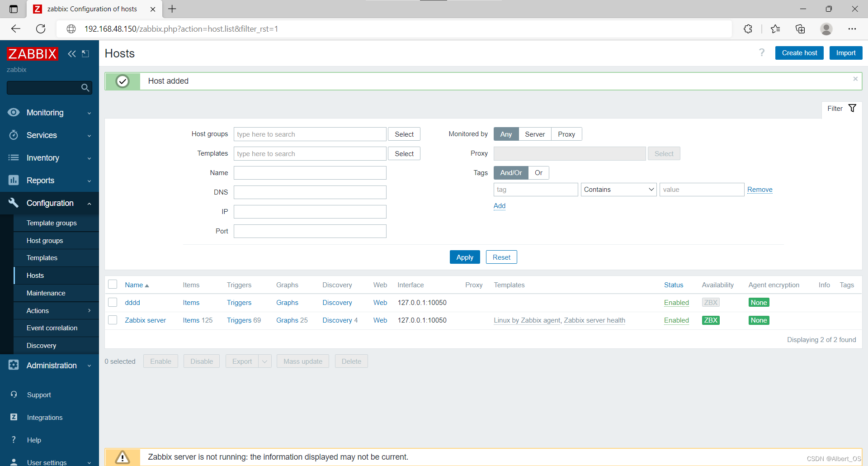Toggle the Filter funnel icon
This screenshot has height=466, width=868.
(852, 108)
